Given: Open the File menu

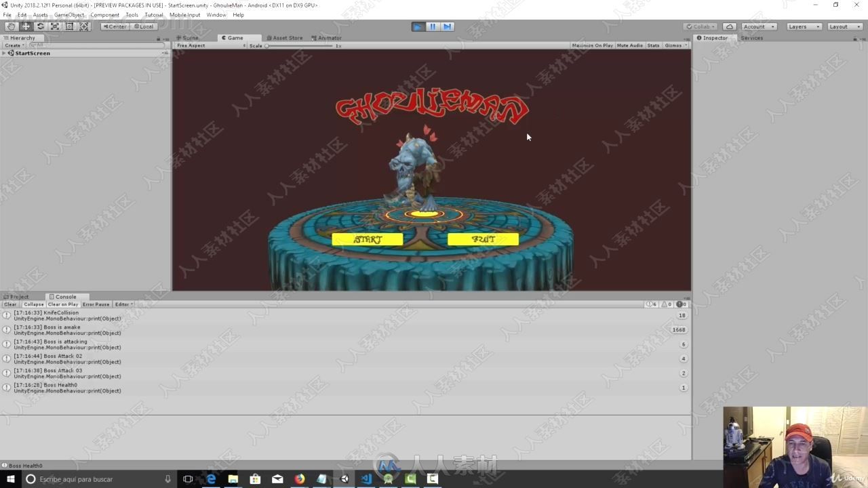Looking at the screenshot, I should (7, 15).
